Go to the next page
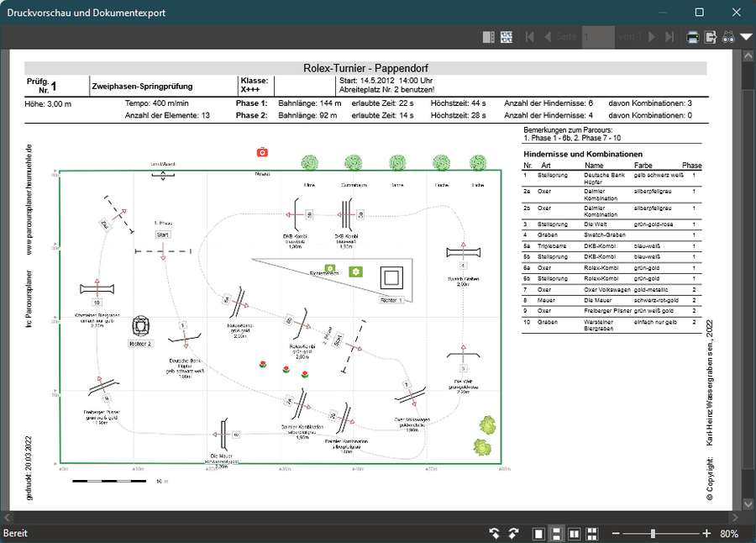This screenshot has height=543, width=756. tap(652, 37)
